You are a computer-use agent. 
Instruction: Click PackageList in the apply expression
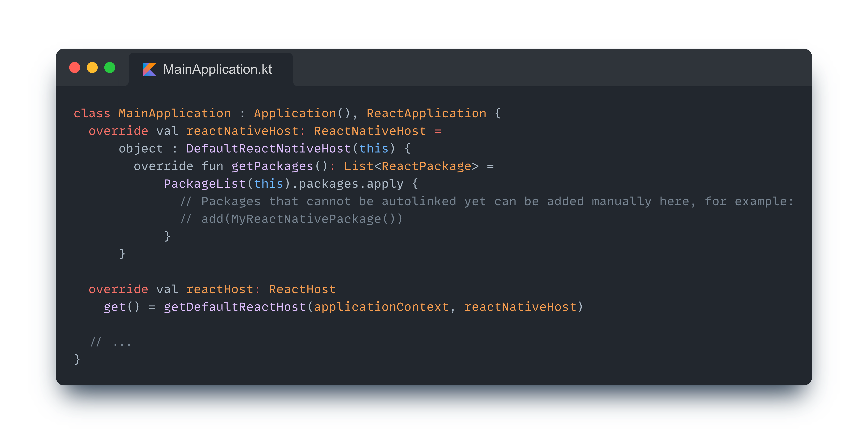click(205, 184)
